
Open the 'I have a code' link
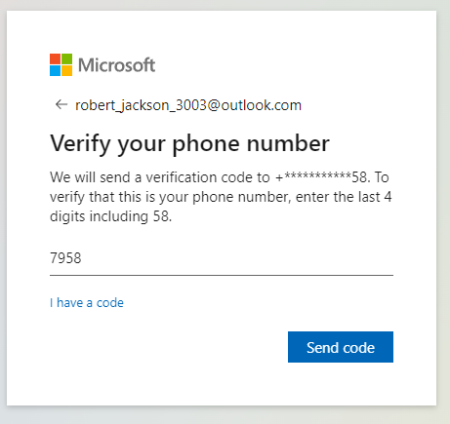click(87, 303)
